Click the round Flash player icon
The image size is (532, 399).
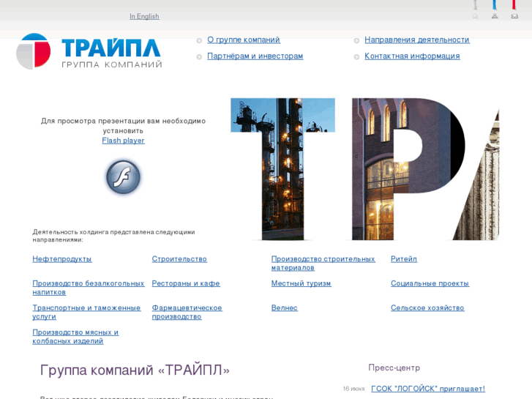click(x=123, y=177)
